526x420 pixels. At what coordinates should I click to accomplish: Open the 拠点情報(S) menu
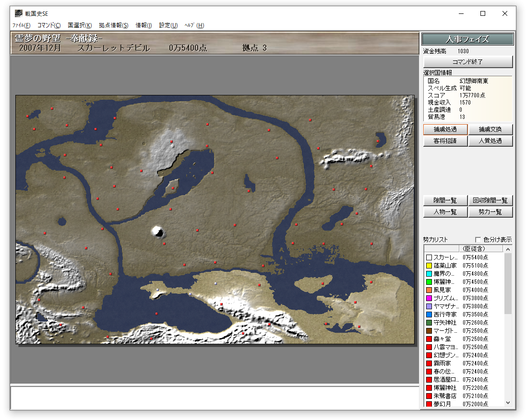click(114, 25)
